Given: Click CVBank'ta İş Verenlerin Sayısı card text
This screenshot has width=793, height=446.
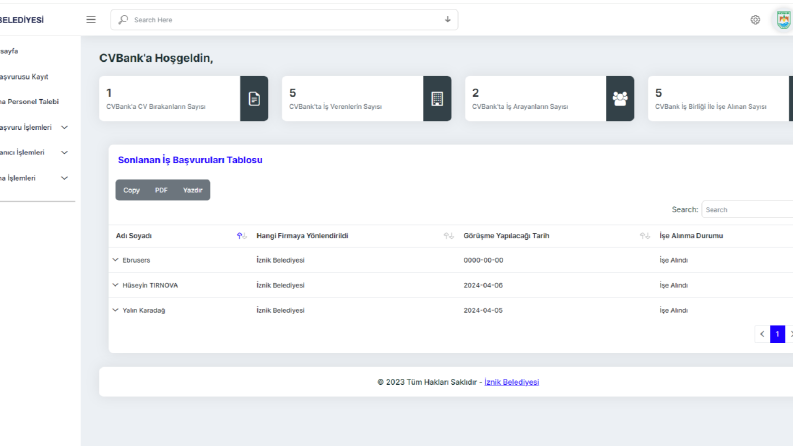Looking at the screenshot, I should (335, 107).
